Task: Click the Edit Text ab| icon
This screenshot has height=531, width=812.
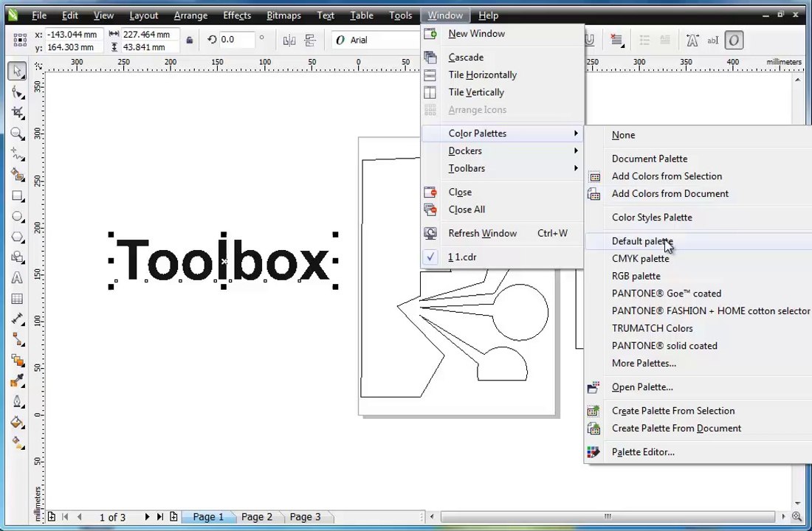Action: pos(712,41)
